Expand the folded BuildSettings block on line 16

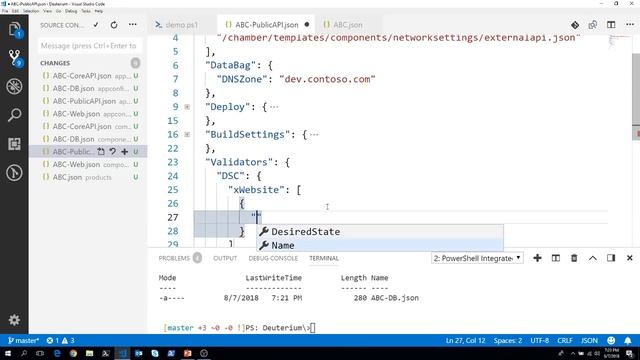tap(187, 134)
